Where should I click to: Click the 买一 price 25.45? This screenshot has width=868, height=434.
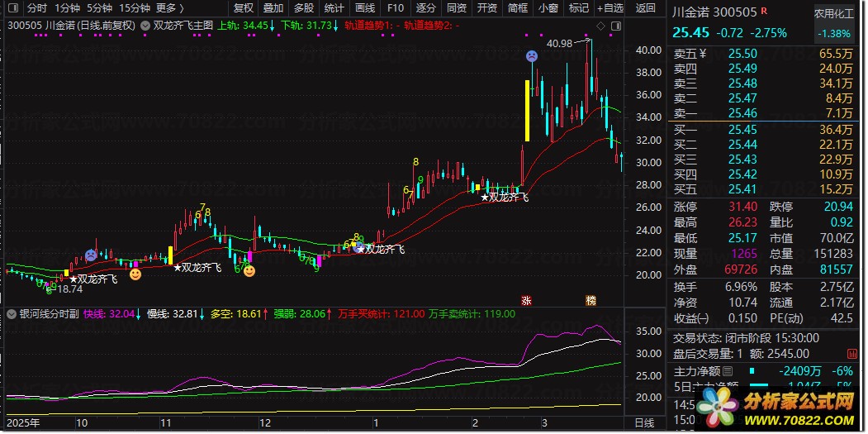tap(742, 130)
